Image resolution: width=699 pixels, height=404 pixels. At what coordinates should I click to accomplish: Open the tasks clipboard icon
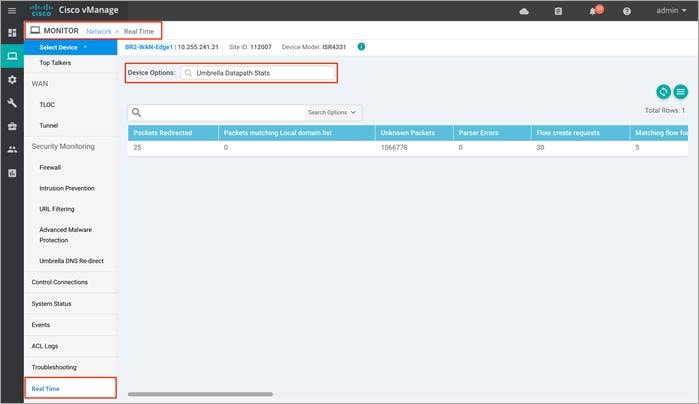[558, 11]
